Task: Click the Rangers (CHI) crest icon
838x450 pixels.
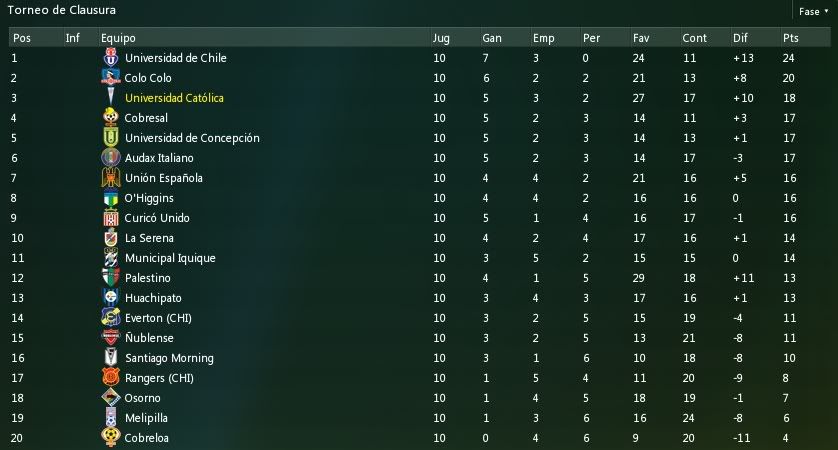Action: click(111, 377)
